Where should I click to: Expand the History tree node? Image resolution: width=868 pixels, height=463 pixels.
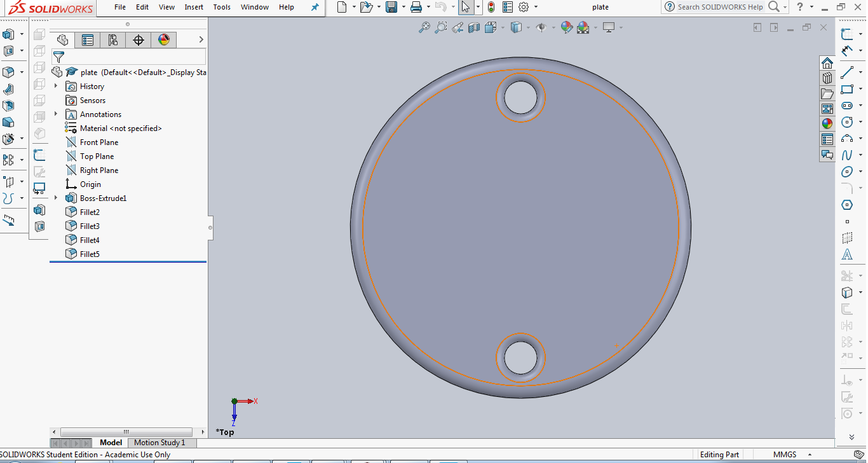[56, 86]
